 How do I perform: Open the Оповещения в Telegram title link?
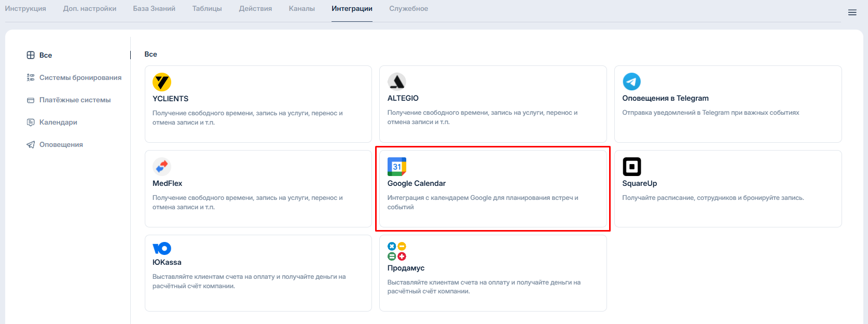click(x=665, y=98)
